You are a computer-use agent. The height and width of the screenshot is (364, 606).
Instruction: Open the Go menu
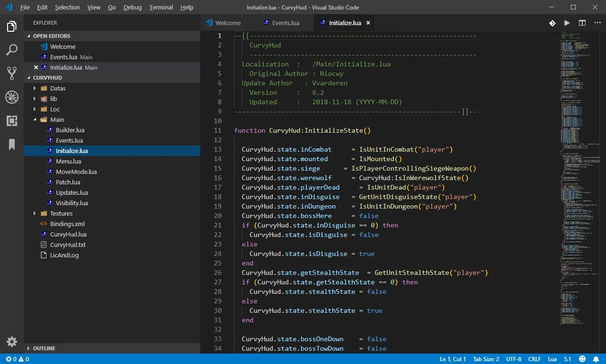(112, 8)
